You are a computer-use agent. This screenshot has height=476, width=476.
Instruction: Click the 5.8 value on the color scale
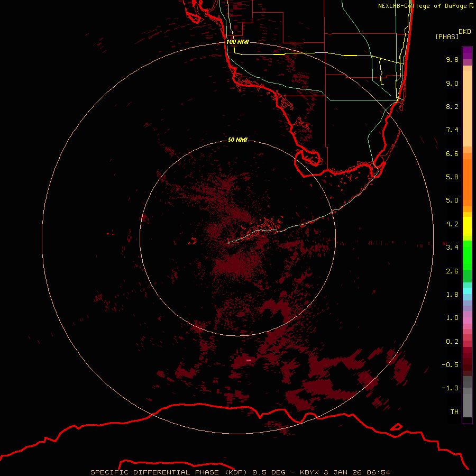pyautogui.click(x=452, y=177)
